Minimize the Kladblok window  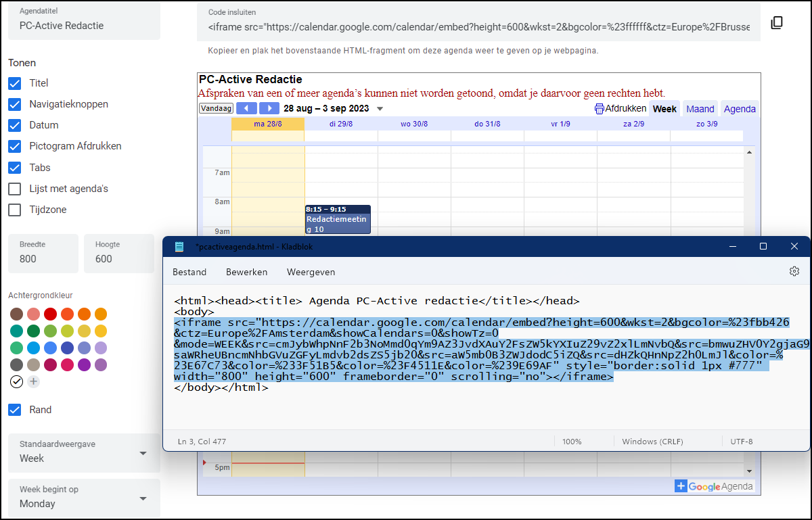732,247
